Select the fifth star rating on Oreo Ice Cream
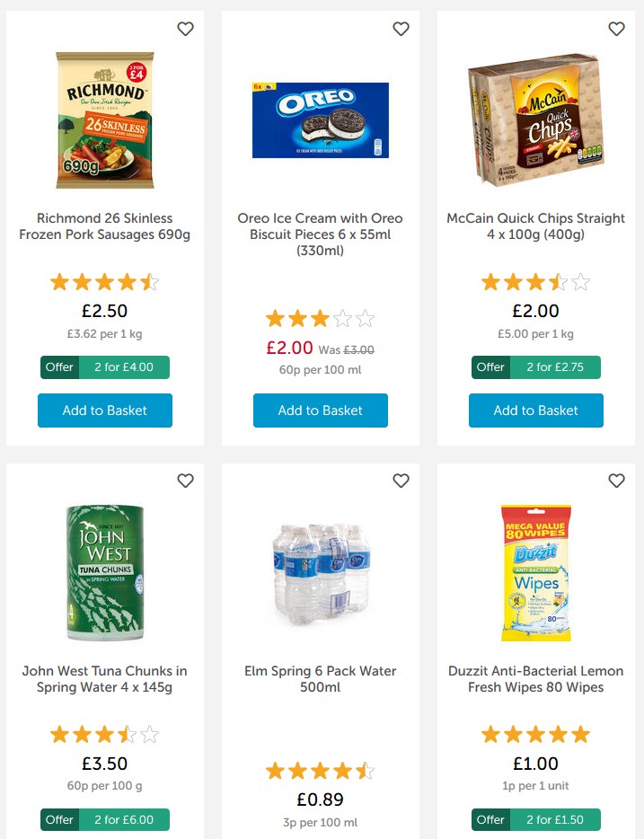Viewport: 644px width, 839px height. click(365, 317)
